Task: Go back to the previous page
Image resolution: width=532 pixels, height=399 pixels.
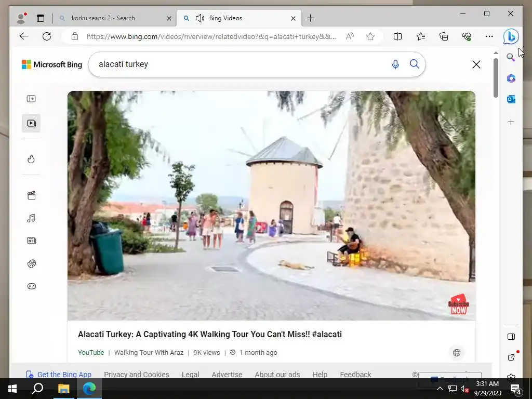Action: [x=24, y=36]
